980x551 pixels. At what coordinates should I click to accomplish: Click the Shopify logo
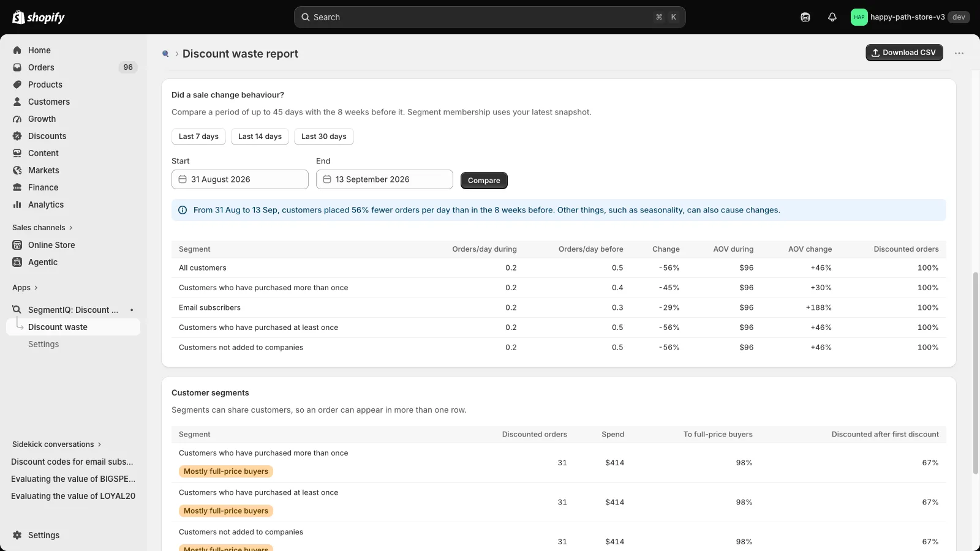39,17
